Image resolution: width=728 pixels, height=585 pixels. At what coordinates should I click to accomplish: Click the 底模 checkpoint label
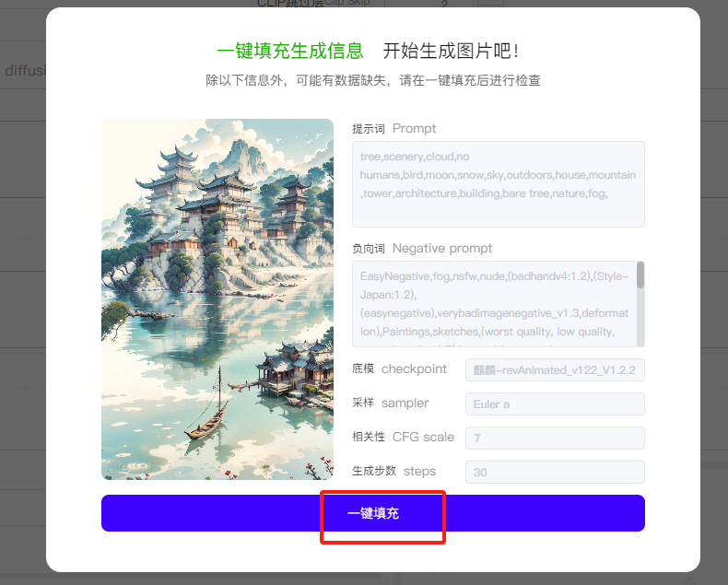pyautogui.click(x=399, y=369)
